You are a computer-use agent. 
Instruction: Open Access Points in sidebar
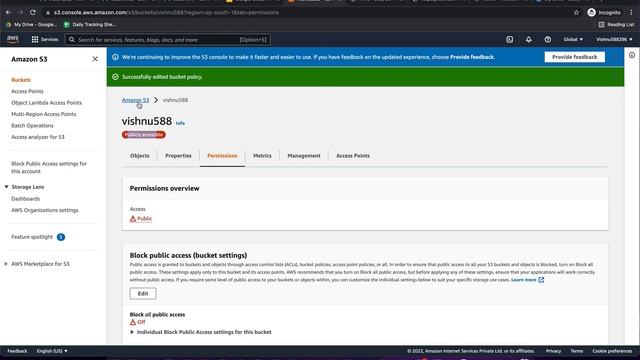[27, 91]
